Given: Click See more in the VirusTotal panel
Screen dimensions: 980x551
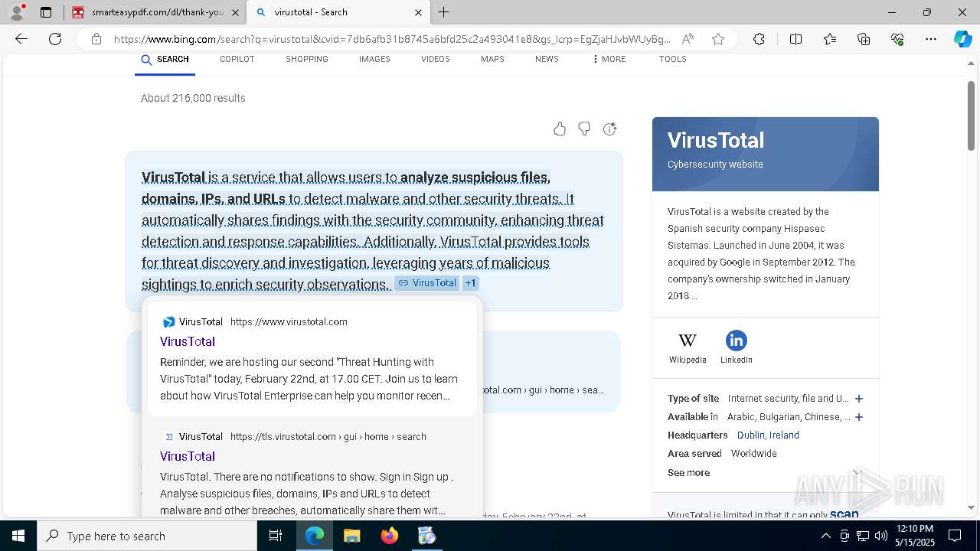Looking at the screenshot, I should [x=688, y=472].
